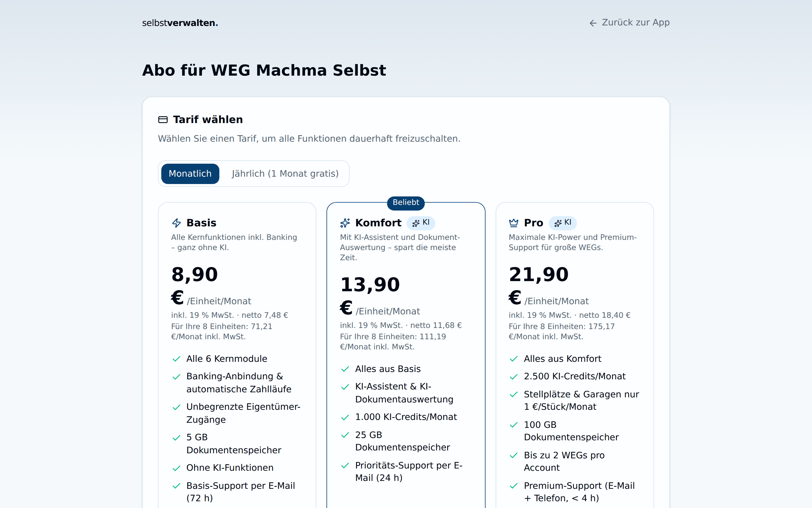The width and height of the screenshot is (812, 508).
Task: Click the 21,90 price in Pro
Action: [x=539, y=275]
